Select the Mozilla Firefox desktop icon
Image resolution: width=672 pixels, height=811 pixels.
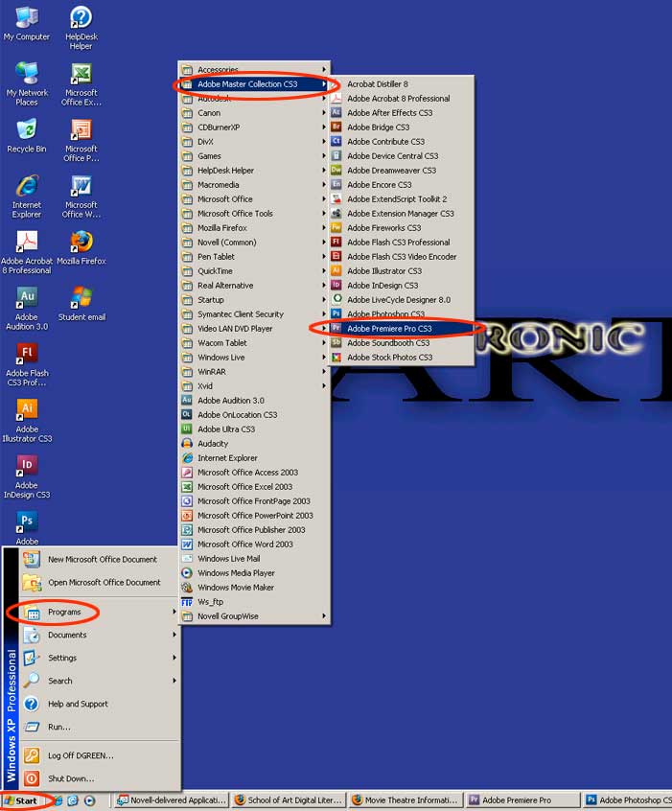click(x=81, y=247)
